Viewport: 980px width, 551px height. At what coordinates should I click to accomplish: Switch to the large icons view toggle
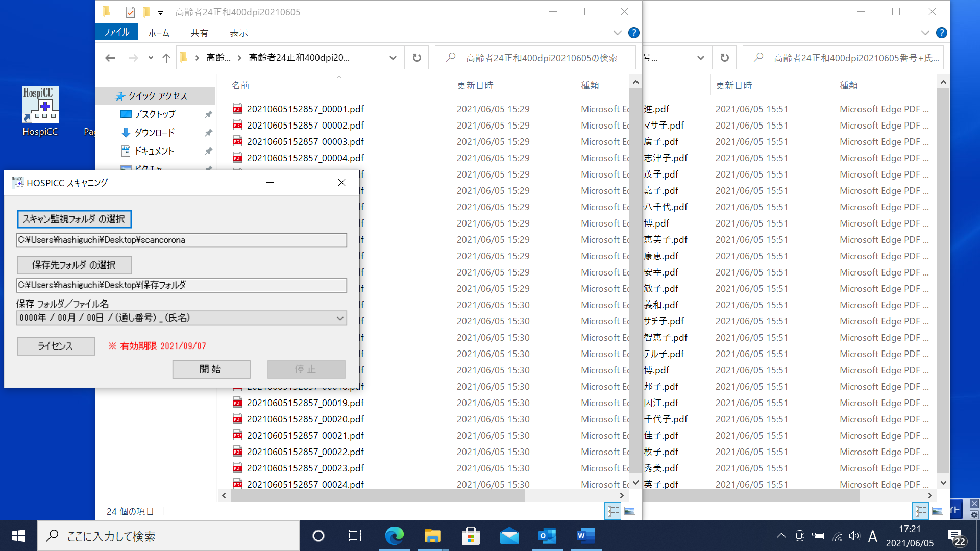click(x=630, y=511)
